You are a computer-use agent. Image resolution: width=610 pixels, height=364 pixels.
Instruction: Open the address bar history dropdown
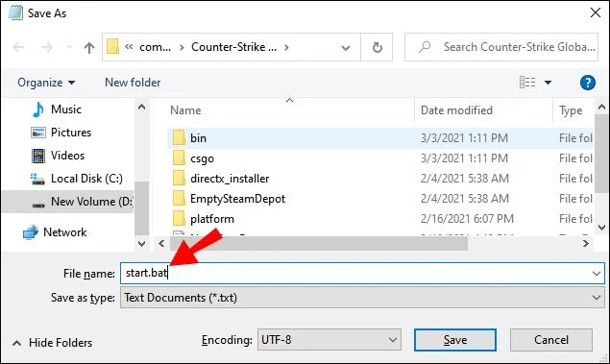pyautogui.click(x=346, y=48)
